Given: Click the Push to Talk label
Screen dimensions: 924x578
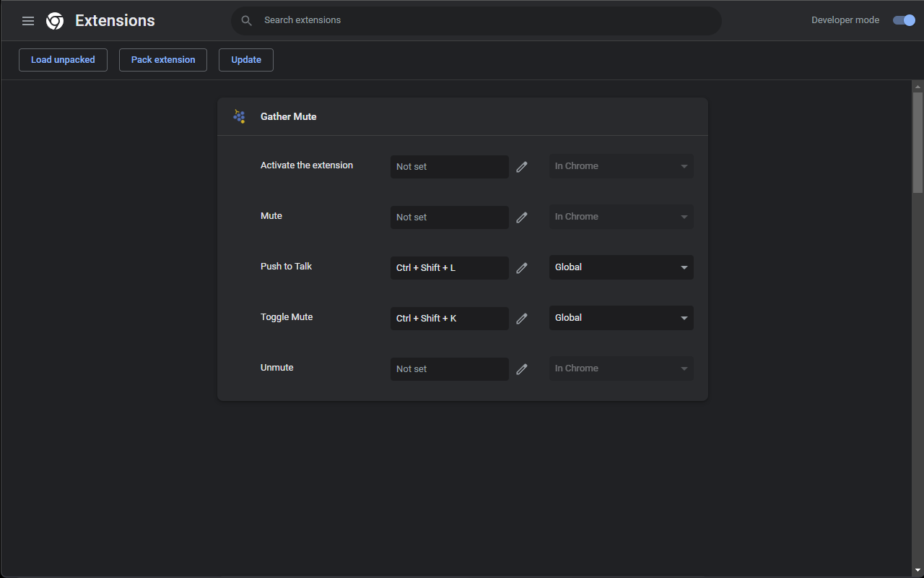Looking at the screenshot, I should click(x=287, y=267).
